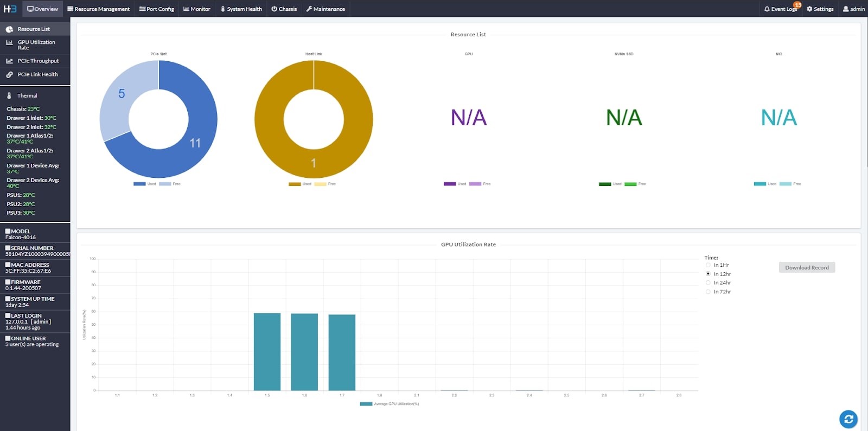Toggle GPU Used legend swatch

pos(450,184)
